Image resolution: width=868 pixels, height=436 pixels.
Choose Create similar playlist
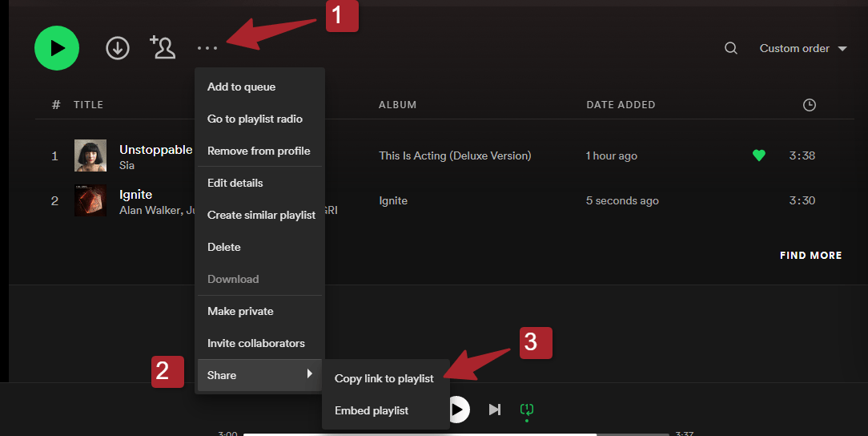click(259, 215)
